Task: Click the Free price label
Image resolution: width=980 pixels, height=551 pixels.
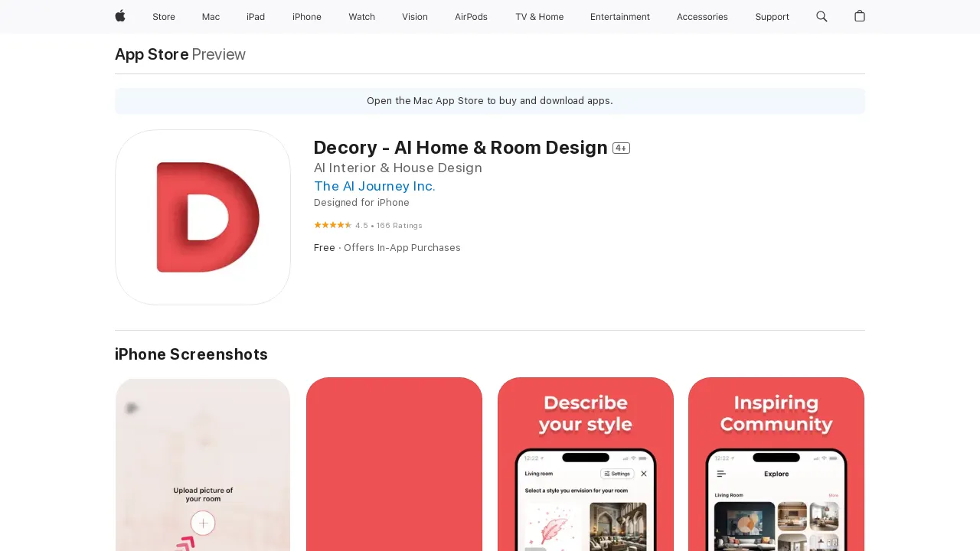Action: (325, 248)
